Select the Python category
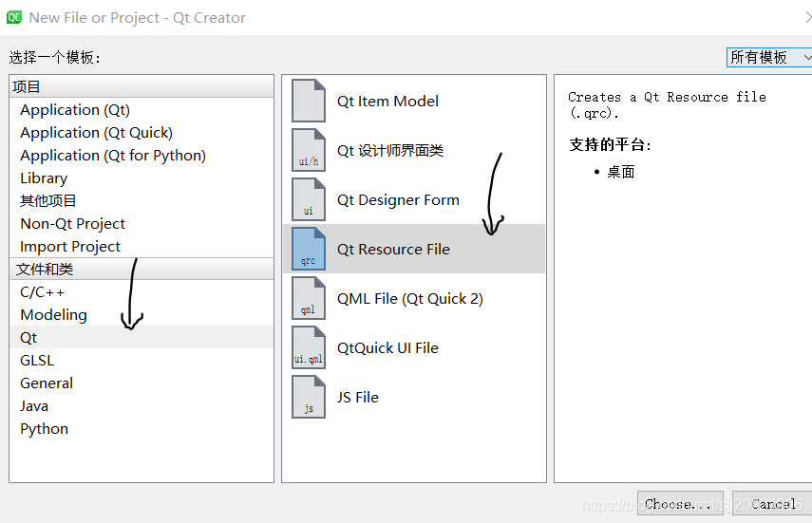Screen dimensions: 812x523 142,429
